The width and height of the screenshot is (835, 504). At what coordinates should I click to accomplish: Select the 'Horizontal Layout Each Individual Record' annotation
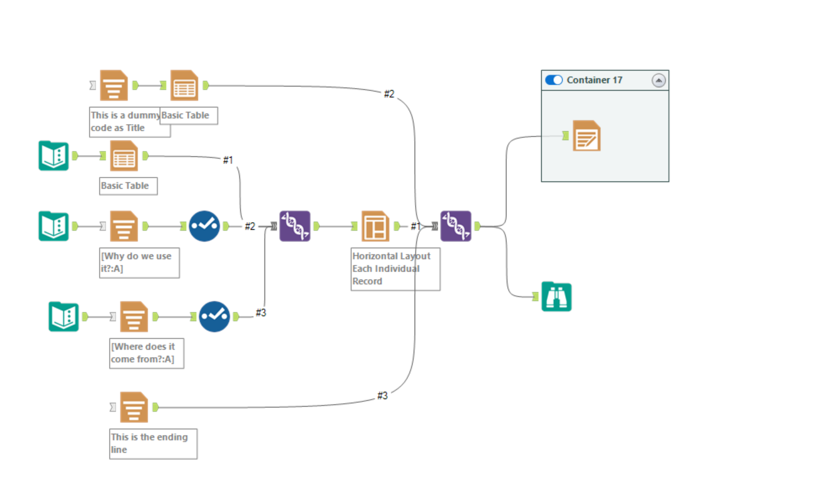pos(391,268)
